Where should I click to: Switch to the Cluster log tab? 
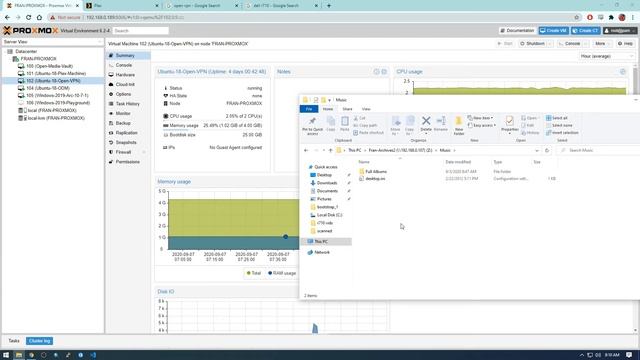pyautogui.click(x=40, y=341)
